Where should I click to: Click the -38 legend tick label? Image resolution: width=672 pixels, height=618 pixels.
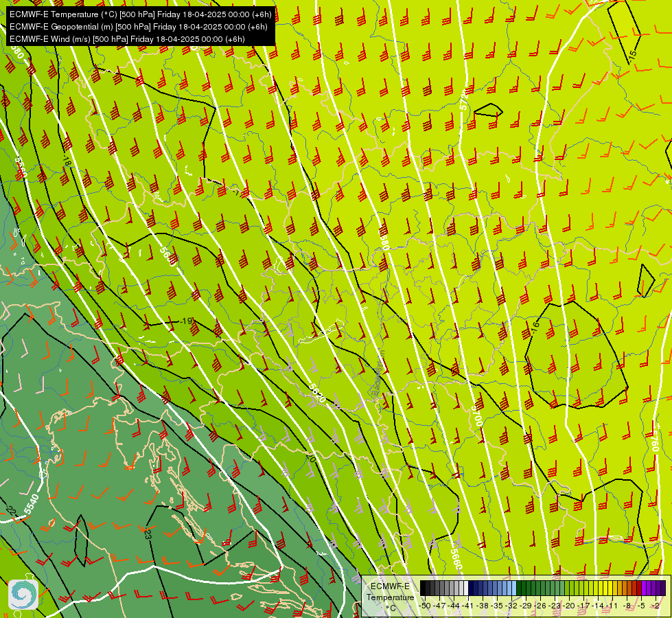[x=483, y=606]
